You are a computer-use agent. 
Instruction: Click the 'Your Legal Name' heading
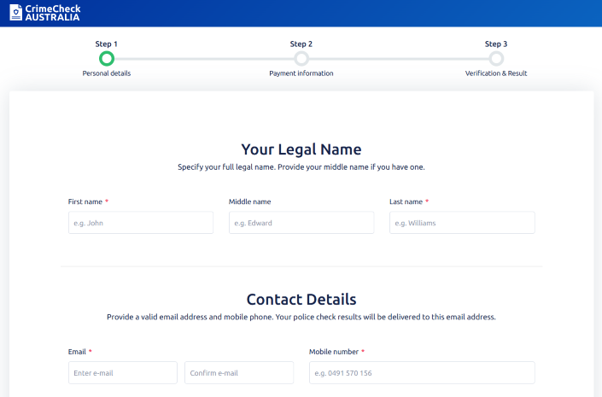click(x=301, y=149)
